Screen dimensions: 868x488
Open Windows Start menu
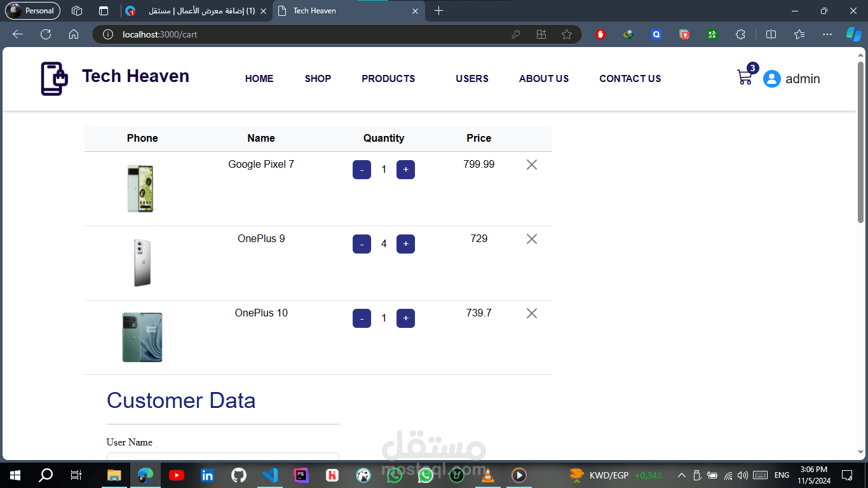click(15, 475)
